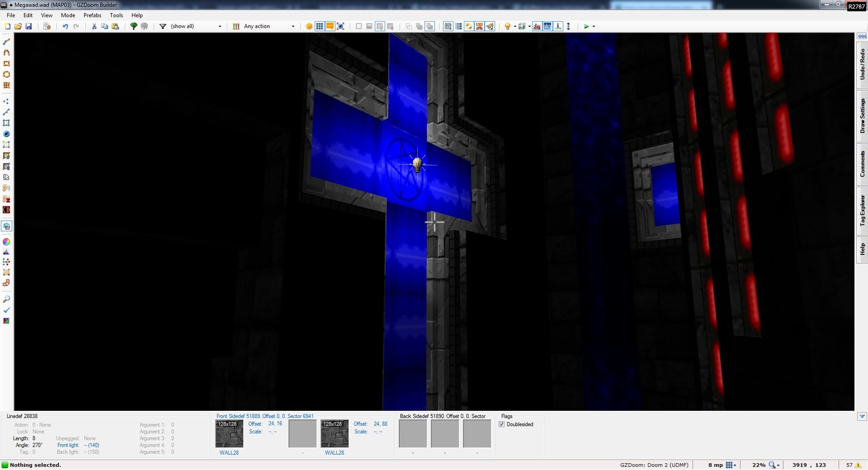Screen dimensions: 868x470
Task: Open the Mode menu
Action: [x=68, y=15]
